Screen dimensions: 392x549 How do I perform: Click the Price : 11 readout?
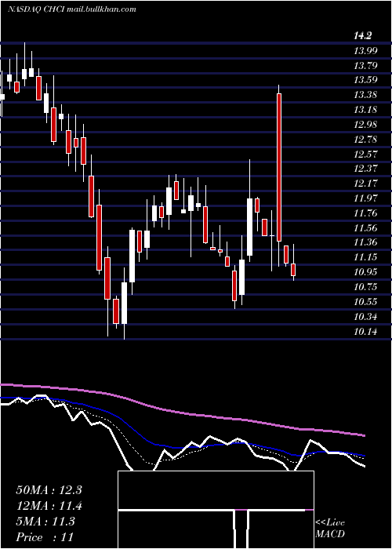click(45, 536)
